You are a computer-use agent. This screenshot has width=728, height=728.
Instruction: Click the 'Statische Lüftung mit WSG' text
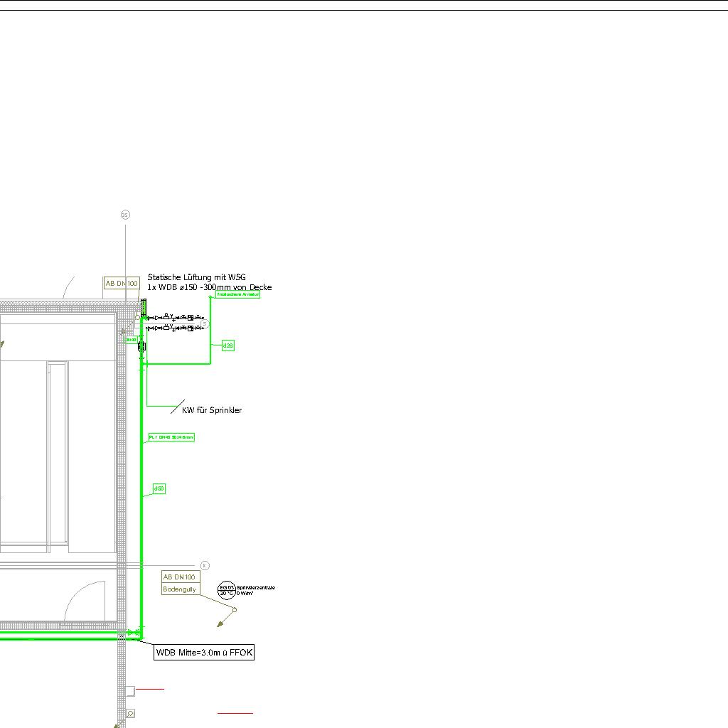(x=197, y=277)
